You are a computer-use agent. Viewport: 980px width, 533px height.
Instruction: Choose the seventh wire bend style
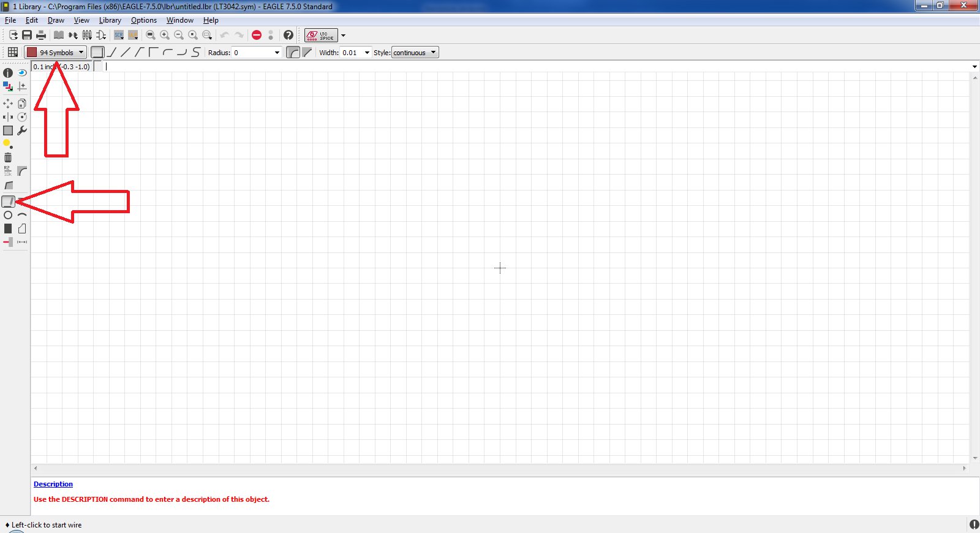[x=182, y=52]
